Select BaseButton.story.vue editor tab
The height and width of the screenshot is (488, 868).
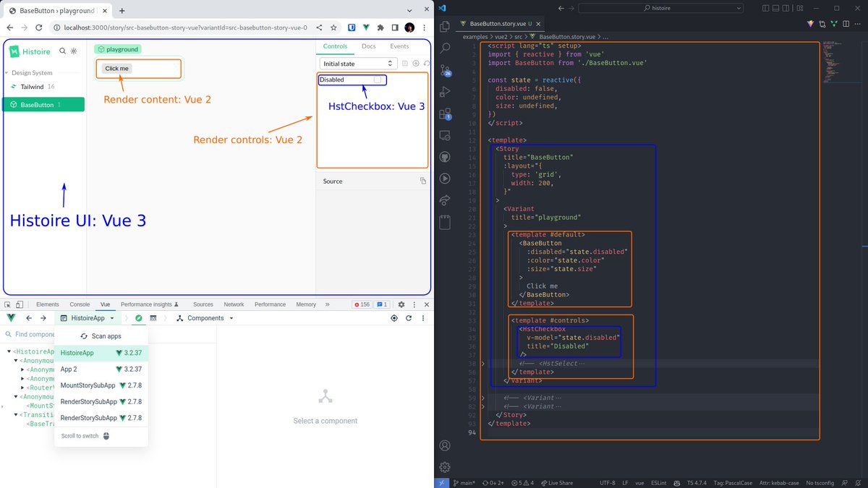point(500,24)
